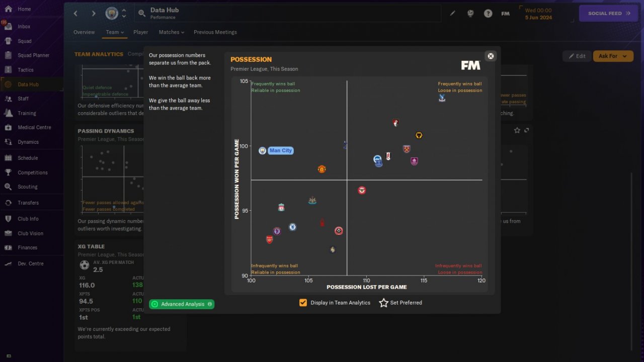Image resolution: width=644 pixels, height=362 pixels.
Task: Click the FM menu icon in top bar
Action: point(506,14)
